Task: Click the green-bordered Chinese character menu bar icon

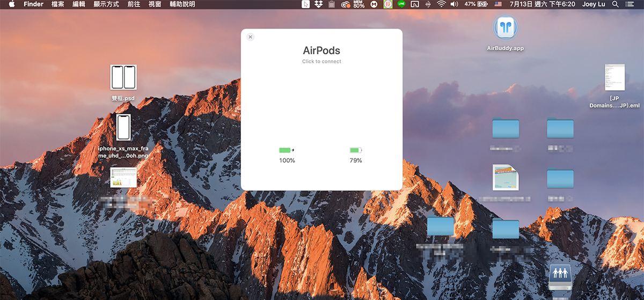Action: 388,4
